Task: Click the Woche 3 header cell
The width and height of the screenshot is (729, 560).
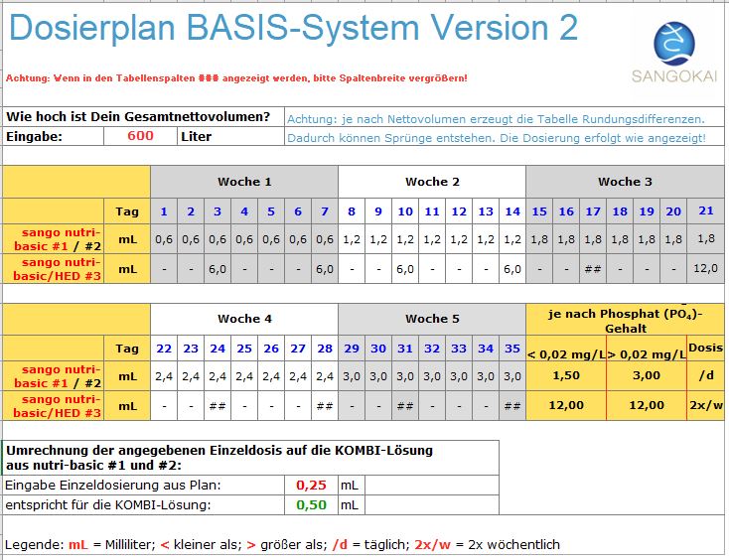Action: click(x=625, y=182)
